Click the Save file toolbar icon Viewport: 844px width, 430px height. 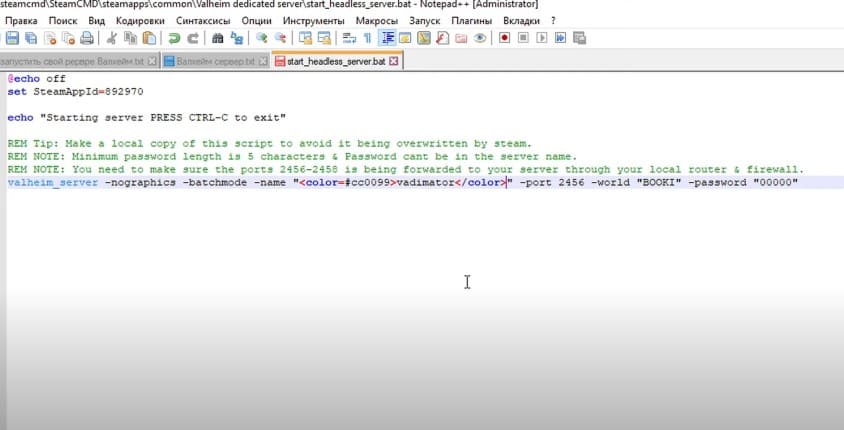click(x=12, y=39)
